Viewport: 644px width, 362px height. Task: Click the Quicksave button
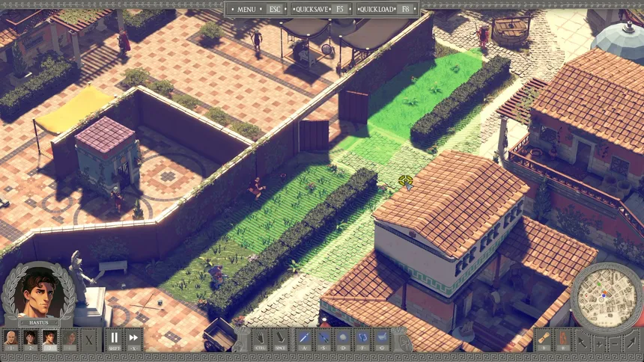(321, 9)
